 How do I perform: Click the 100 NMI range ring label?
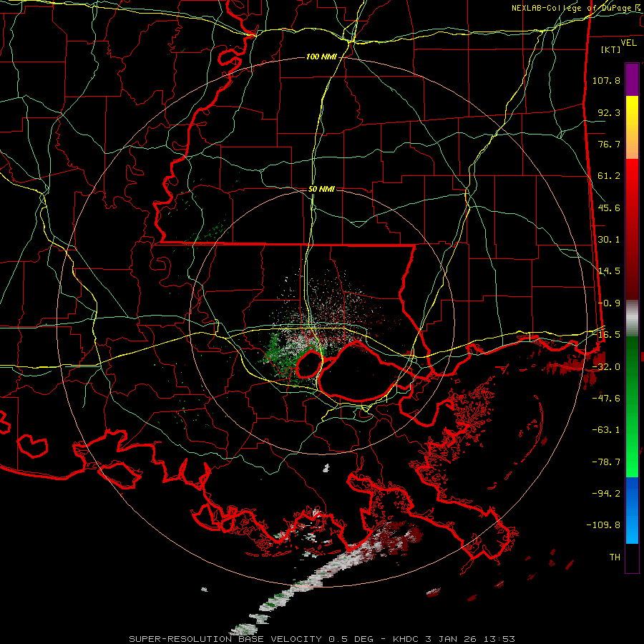pos(321,57)
